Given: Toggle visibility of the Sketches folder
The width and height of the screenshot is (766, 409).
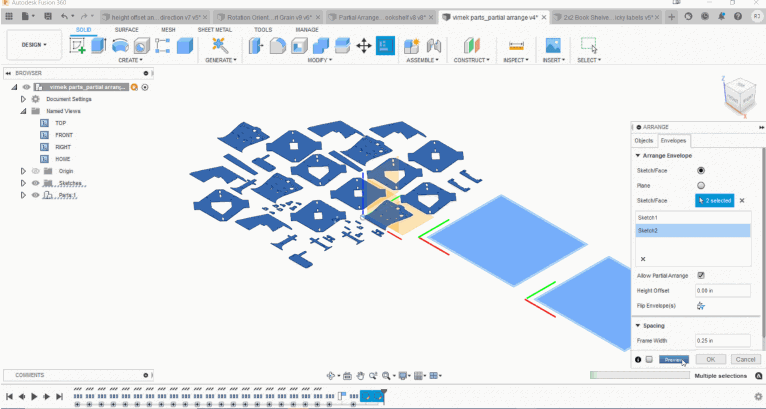Looking at the screenshot, I should (36, 183).
